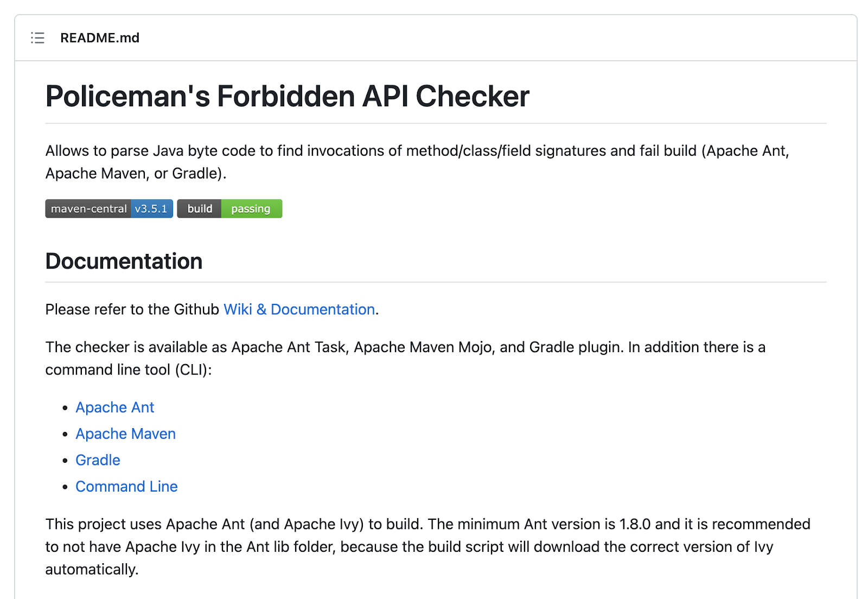Click the v3.5.1 version part of the badge
Viewport: 868px width, 599px height.
point(152,209)
